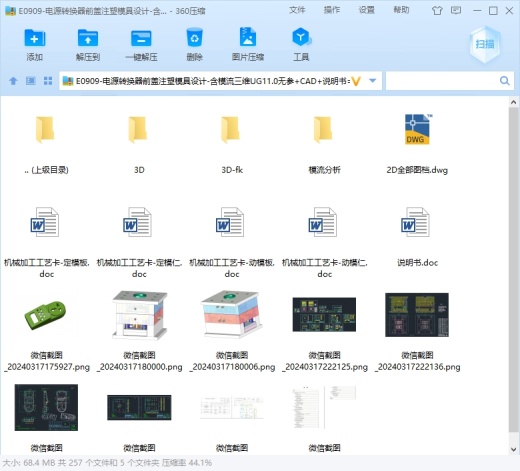Click the file name label 2D全部图档.dwg

coord(417,170)
